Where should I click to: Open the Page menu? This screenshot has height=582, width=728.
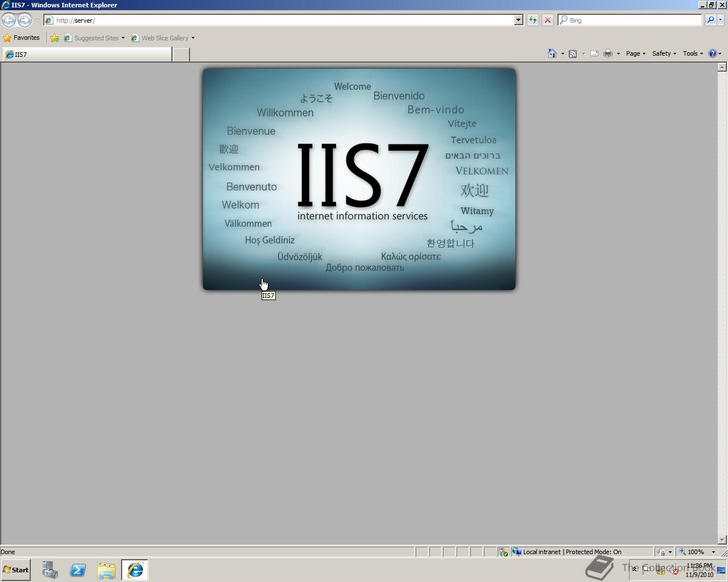(635, 53)
